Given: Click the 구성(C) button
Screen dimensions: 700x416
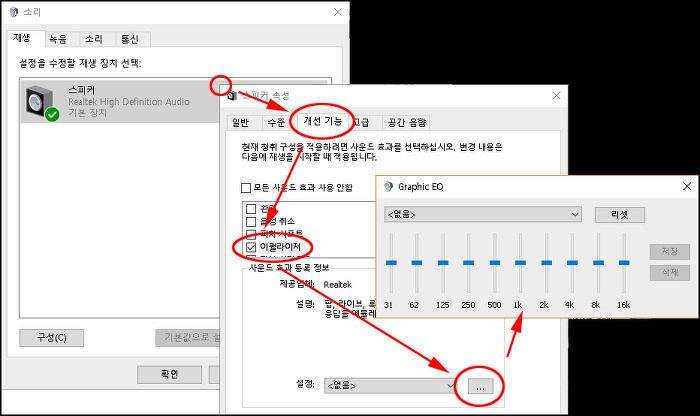Looking at the screenshot, I should coord(51,338).
